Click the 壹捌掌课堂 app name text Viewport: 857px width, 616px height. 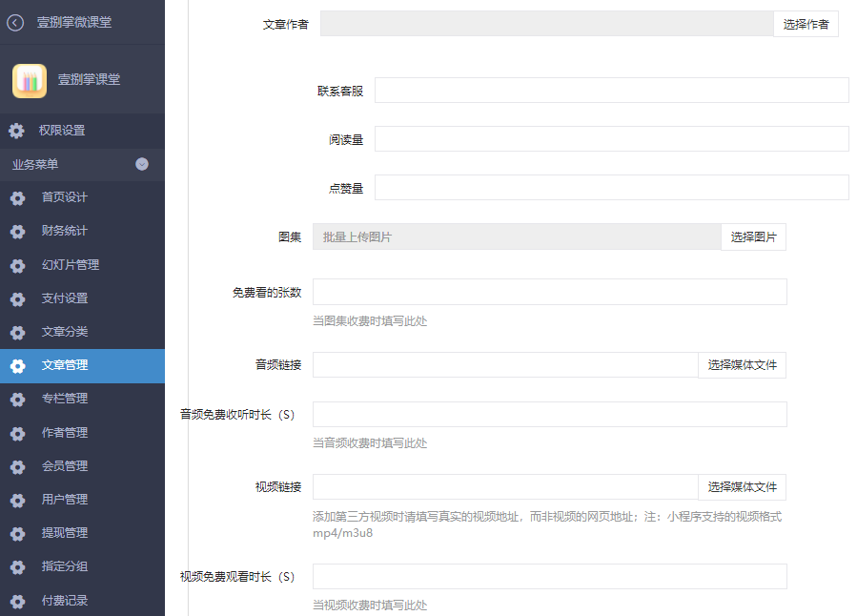click(x=89, y=80)
